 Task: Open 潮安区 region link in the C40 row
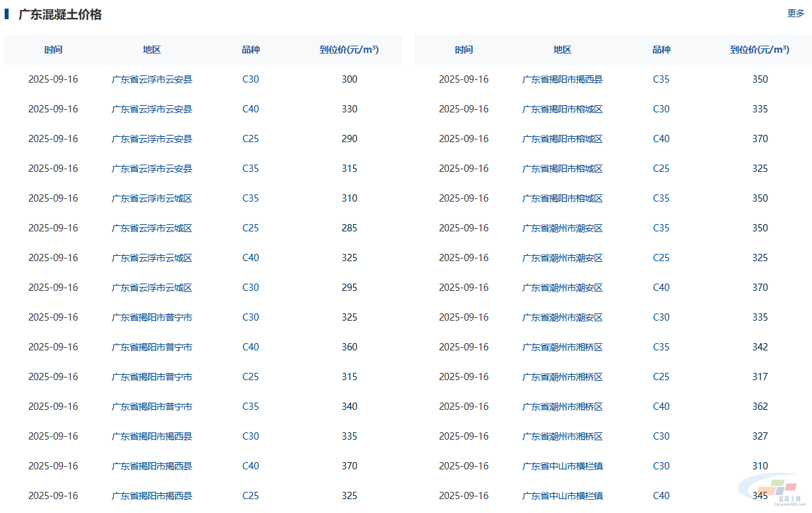(x=562, y=288)
